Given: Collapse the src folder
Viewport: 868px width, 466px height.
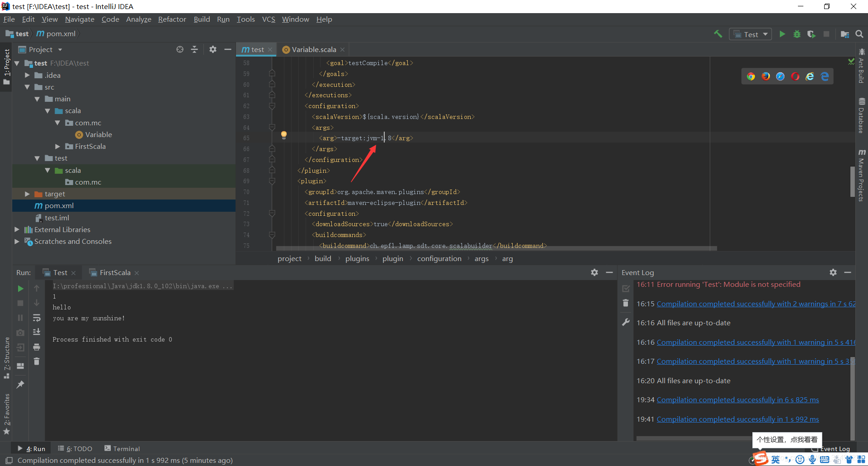Looking at the screenshot, I should (x=27, y=87).
